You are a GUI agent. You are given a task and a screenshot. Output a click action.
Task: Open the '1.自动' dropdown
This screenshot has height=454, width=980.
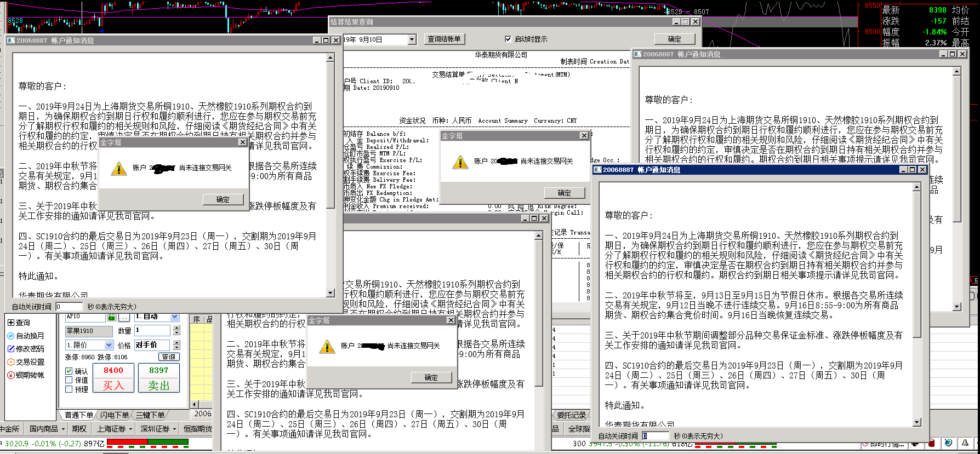pyautogui.click(x=174, y=317)
